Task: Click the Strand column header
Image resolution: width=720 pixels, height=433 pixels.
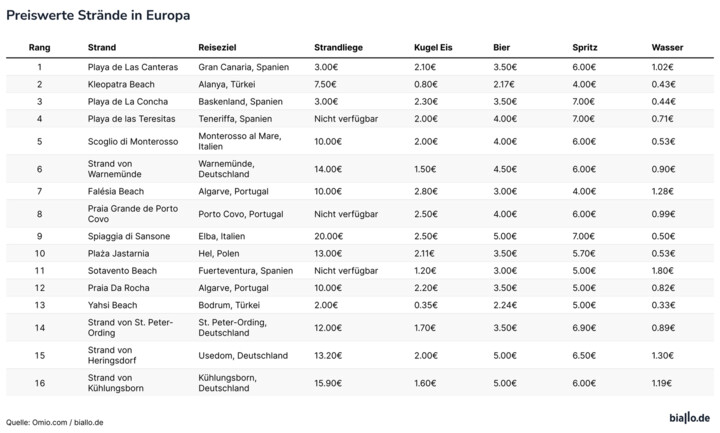Action: (102, 47)
